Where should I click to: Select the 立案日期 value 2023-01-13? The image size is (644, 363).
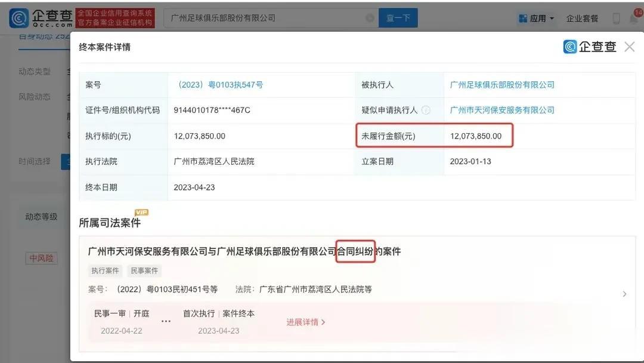[470, 162]
